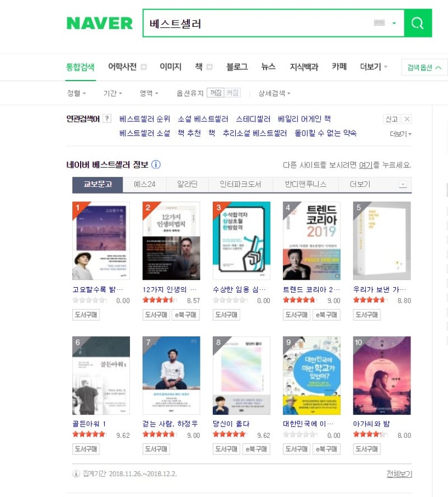The image size is (448, 497).
Task: Open rank 2 book cover 12가지 인생의 법칙
Action: click(171, 241)
